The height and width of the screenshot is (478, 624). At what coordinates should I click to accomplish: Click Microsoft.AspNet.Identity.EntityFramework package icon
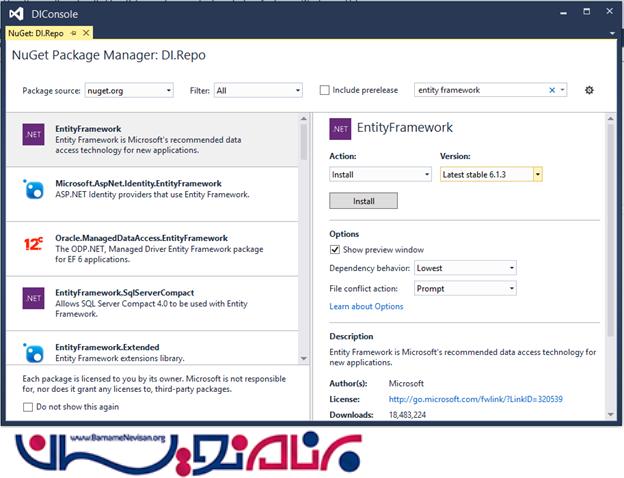(34, 190)
